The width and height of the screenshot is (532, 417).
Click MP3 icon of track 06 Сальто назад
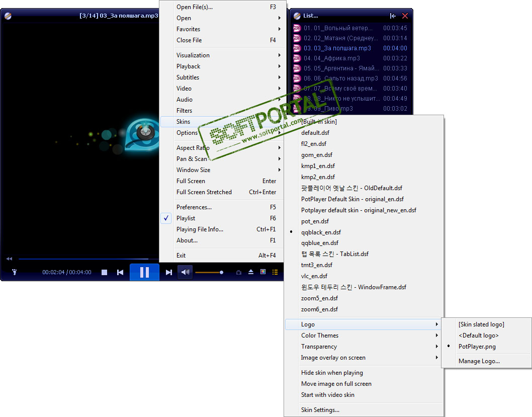click(297, 78)
